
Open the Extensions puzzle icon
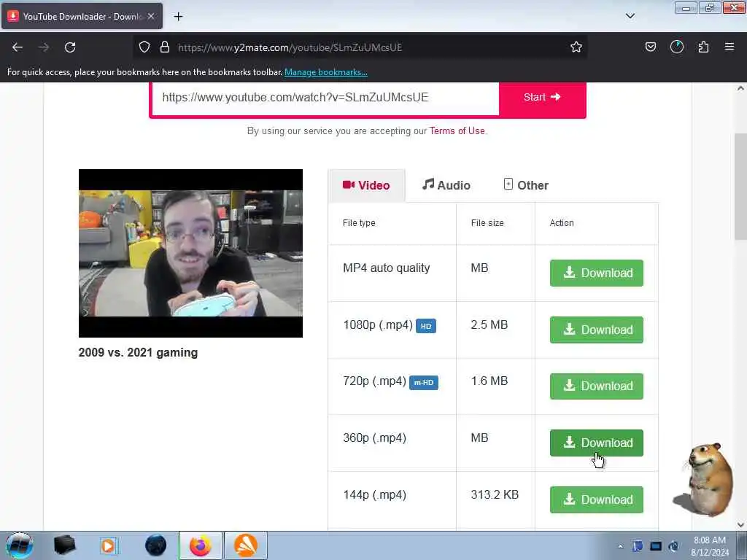click(703, 47)
